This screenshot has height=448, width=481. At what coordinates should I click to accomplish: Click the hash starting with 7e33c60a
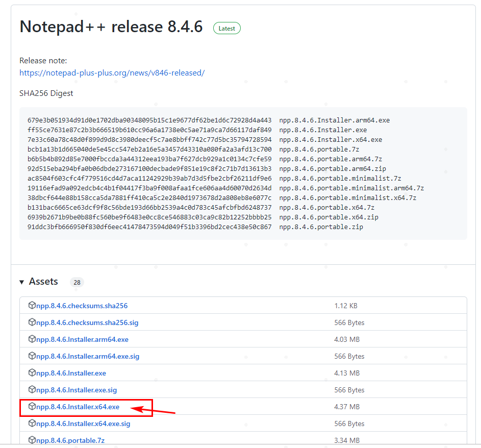tap(149, 140)
